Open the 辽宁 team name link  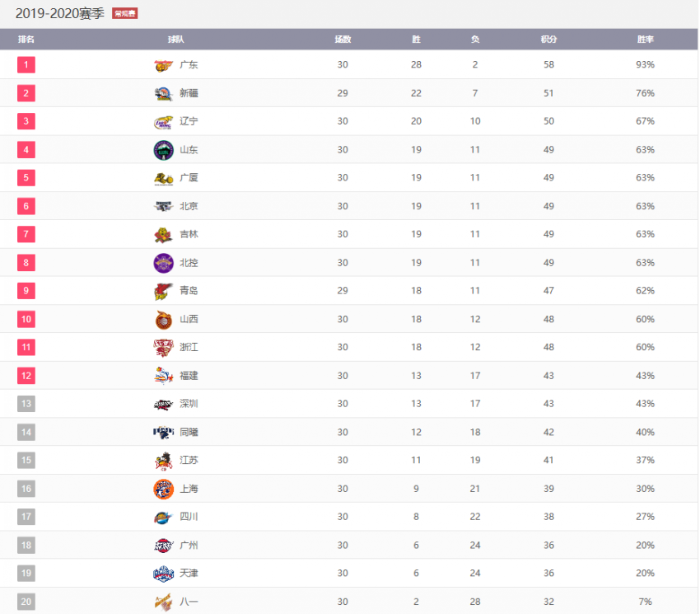(189, 121)
